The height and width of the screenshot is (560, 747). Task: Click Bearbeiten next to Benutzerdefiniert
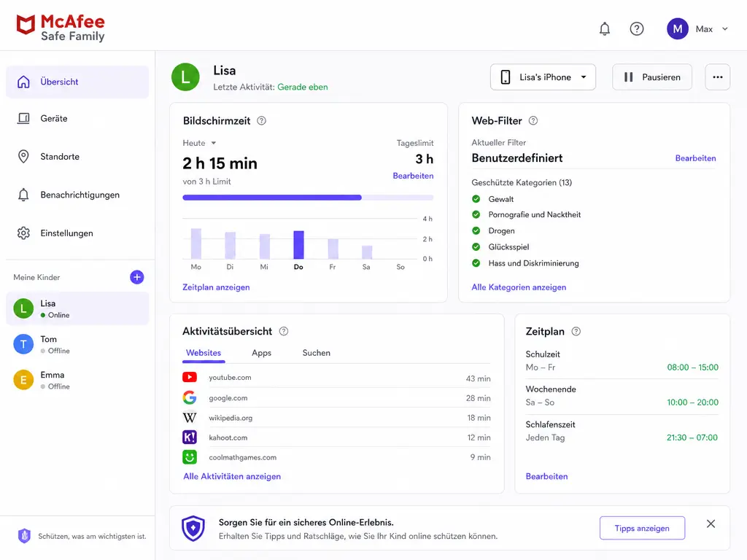tap(695, 158)
